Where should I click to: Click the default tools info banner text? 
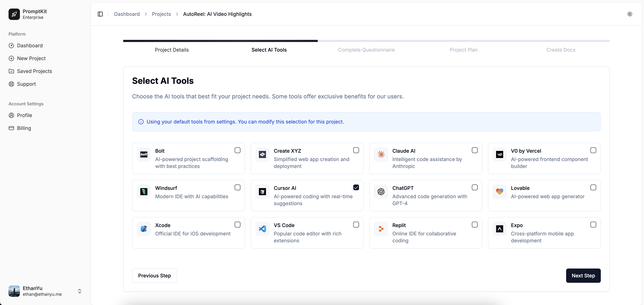(x=245, y=122)
